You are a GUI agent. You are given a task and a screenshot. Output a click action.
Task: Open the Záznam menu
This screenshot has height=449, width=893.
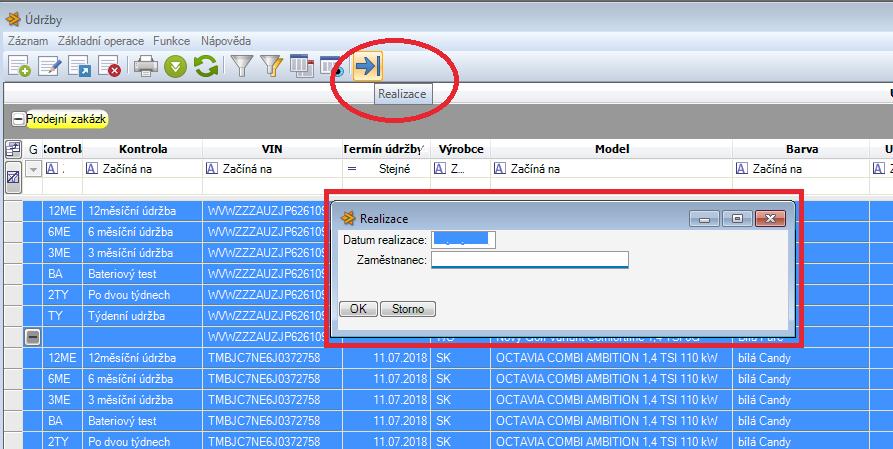tap(28, 41)
